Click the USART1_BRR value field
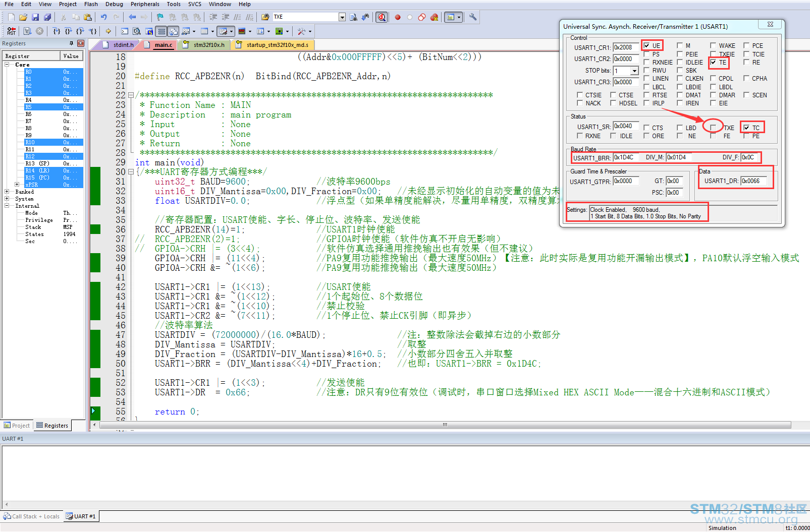Screen dimensions: 810x532 click(626, 157)
